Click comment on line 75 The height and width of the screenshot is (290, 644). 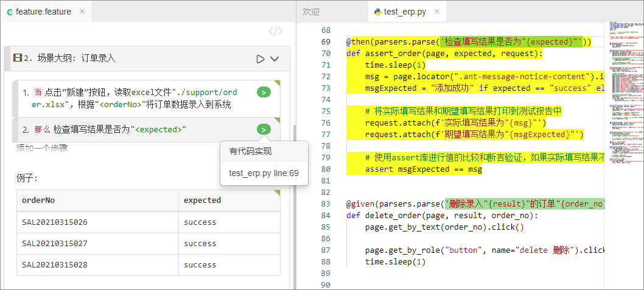coord(463,111)
